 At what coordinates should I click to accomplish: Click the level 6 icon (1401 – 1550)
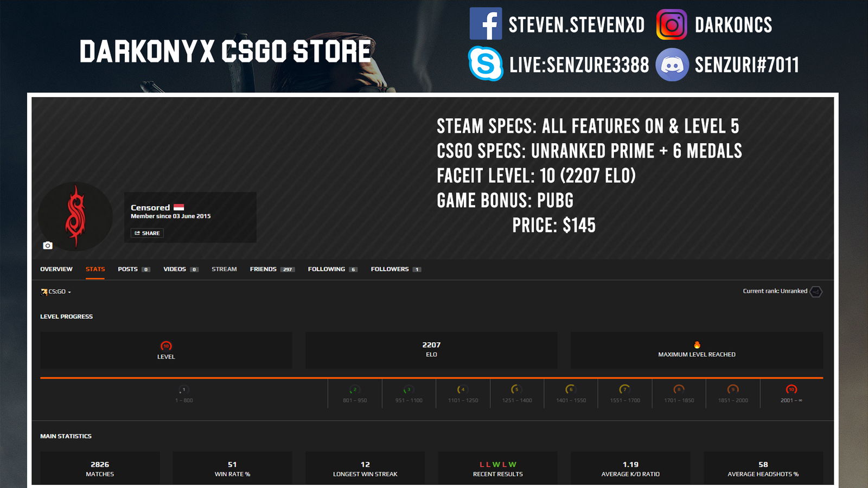pos(571,389)
